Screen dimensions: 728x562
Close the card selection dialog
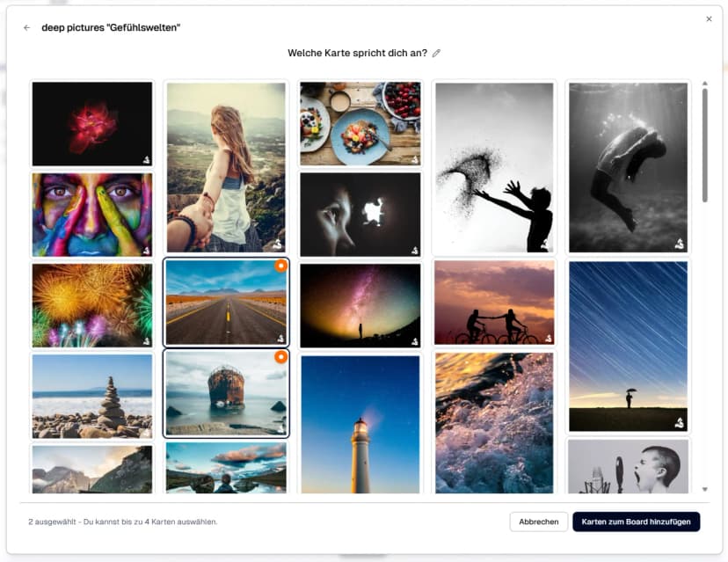pos(709,19)
